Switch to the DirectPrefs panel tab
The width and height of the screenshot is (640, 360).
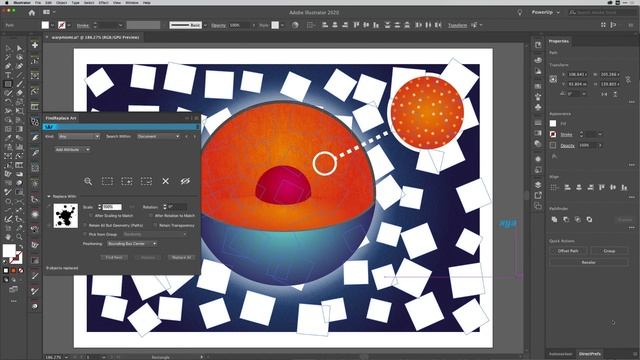[589, 354]
